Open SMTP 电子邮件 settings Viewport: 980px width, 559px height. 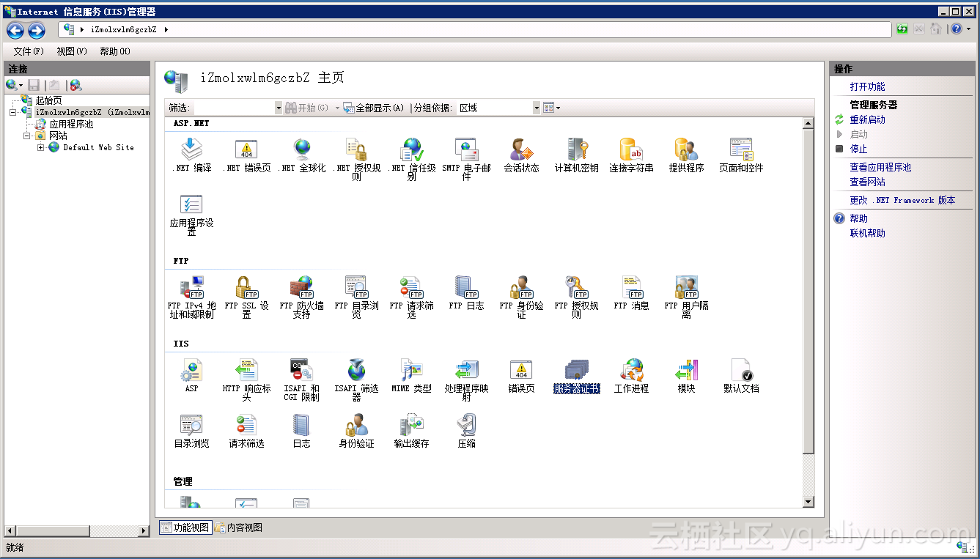(x=466, y=159)
